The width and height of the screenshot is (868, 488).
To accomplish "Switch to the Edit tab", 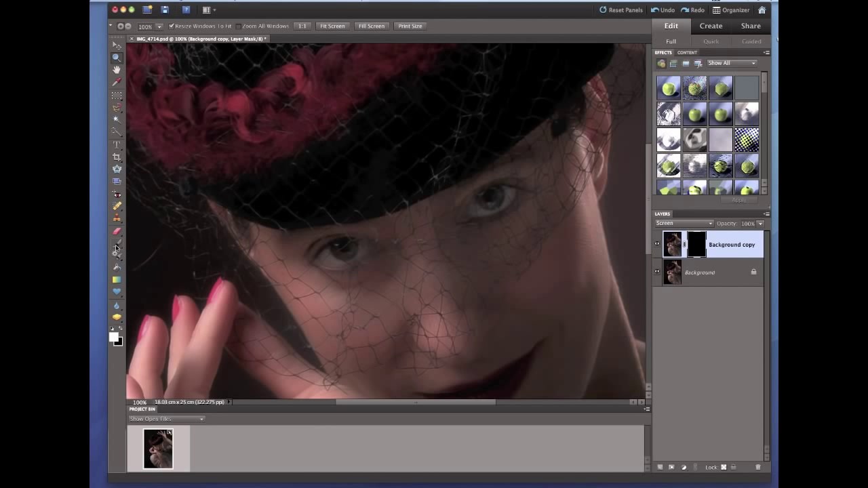I will pos(671,26).
